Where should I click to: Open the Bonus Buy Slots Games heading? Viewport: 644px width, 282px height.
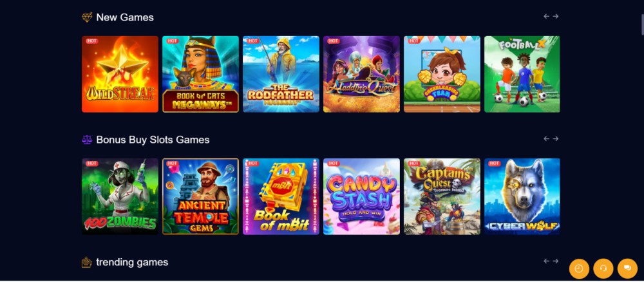tap(153, 140)
